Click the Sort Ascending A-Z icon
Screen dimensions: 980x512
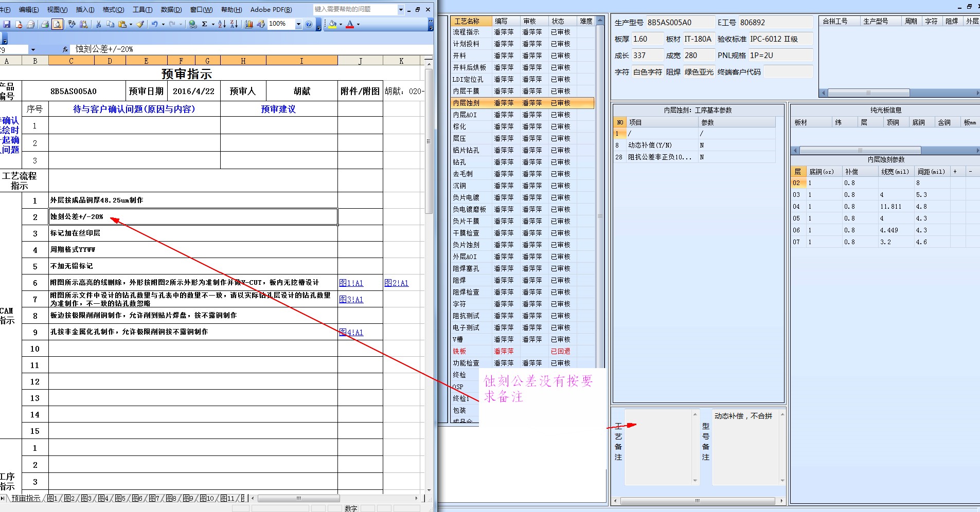point(222,24)
